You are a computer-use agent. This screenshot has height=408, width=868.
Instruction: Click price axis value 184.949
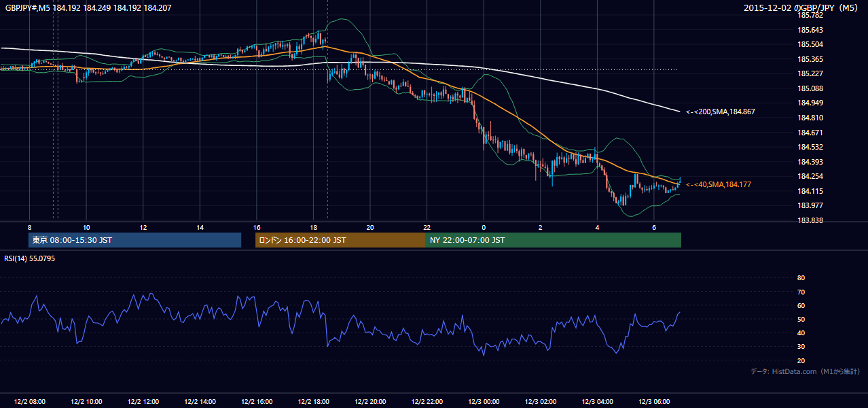tap(810, 103)
